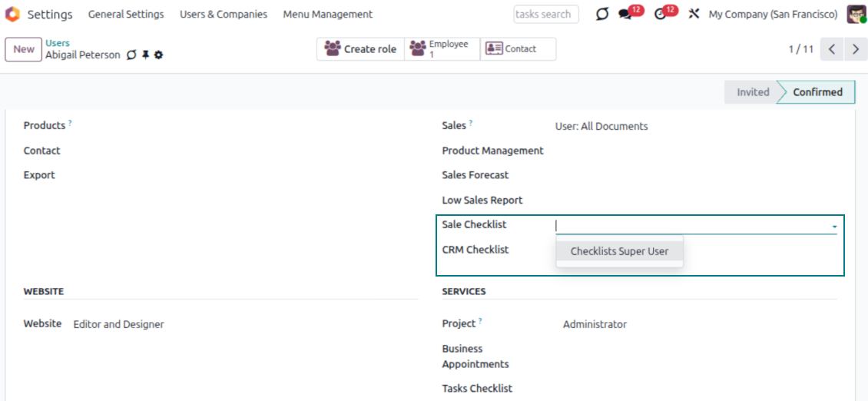Screen dimensions: 868x401
Task: Click into the tasks search field
Action: (x=545, y=15)
